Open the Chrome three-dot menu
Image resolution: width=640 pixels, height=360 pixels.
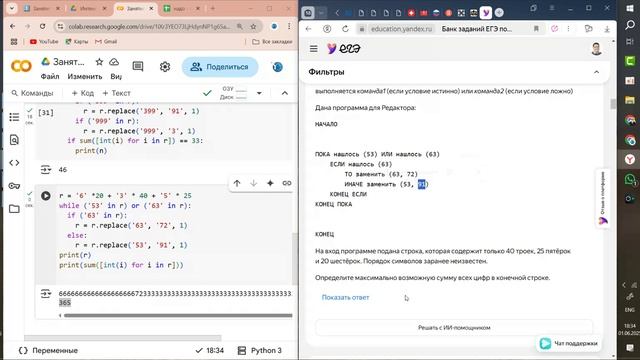(x=289, y=26)
